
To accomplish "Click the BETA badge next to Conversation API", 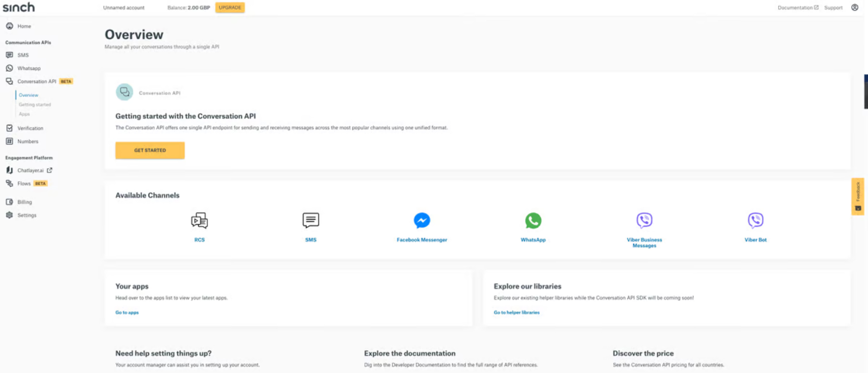I will 66,81.
